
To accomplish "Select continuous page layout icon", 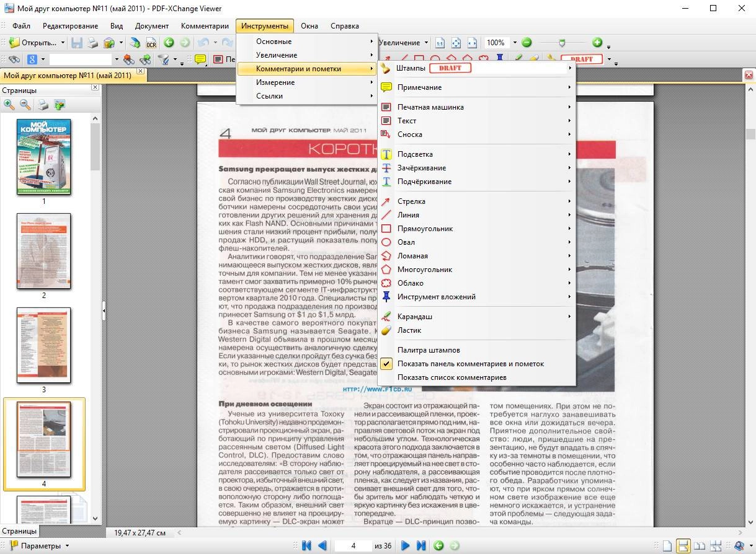I will pos(683,546).
